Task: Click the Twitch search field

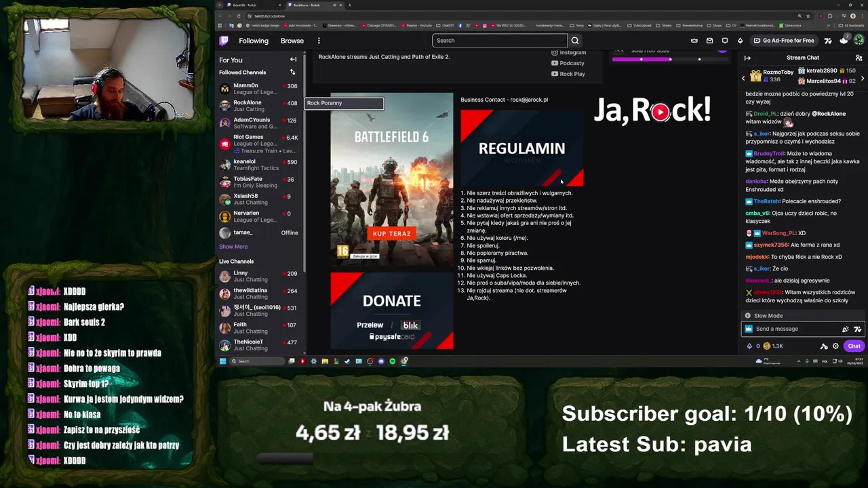Action: click(500, 40)
